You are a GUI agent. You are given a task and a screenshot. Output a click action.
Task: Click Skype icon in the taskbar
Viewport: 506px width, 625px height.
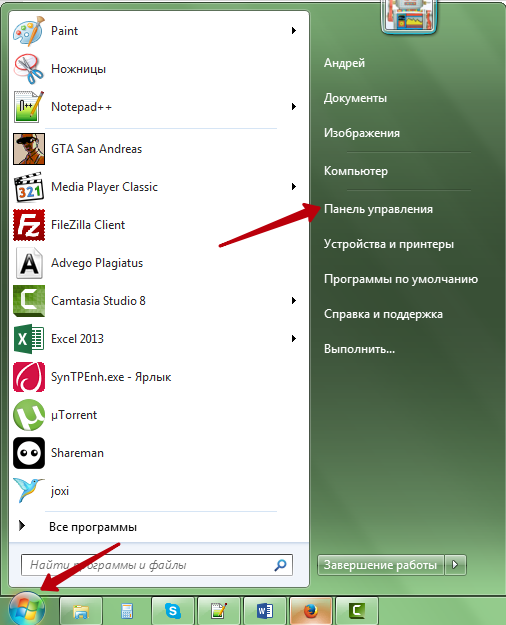tap(173, 610)
